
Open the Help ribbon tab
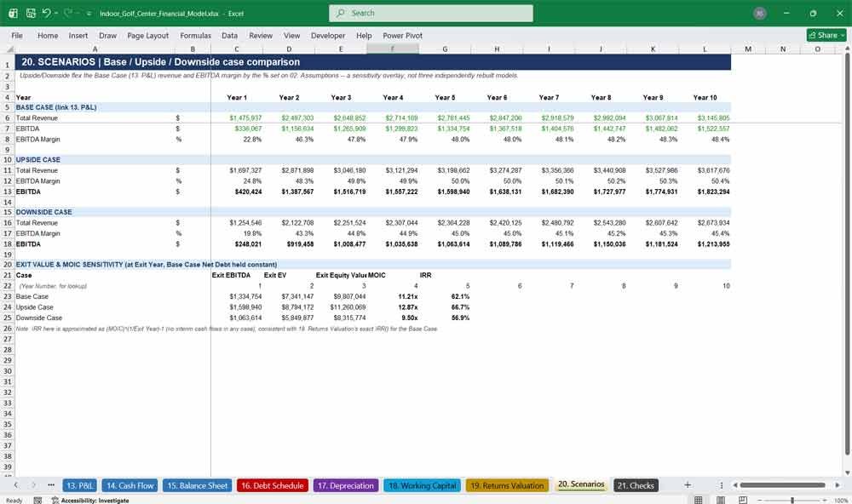pyautogui.click(x=364, y=35)
